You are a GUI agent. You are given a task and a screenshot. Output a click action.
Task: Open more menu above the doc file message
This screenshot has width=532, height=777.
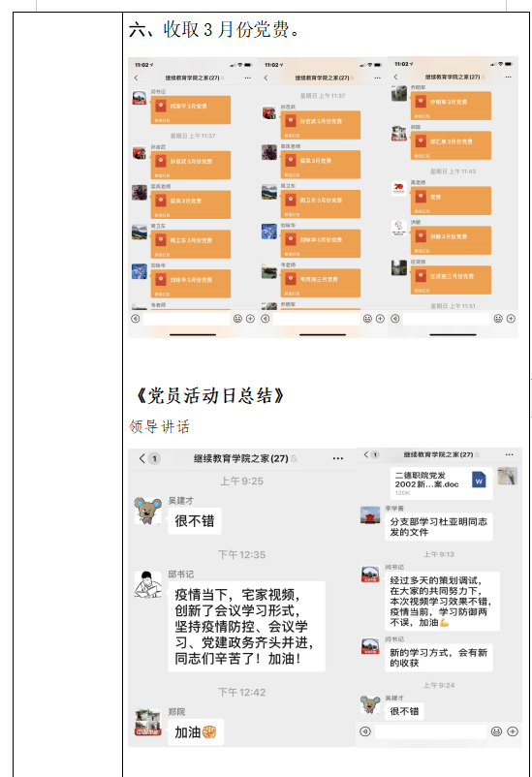(509, 454)
